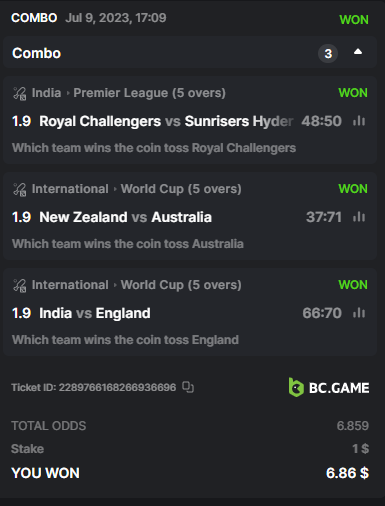Open stats icon for New Zealand vs Australia
The width and height of the screenshot is (385, 506).
tap(359, 217)
